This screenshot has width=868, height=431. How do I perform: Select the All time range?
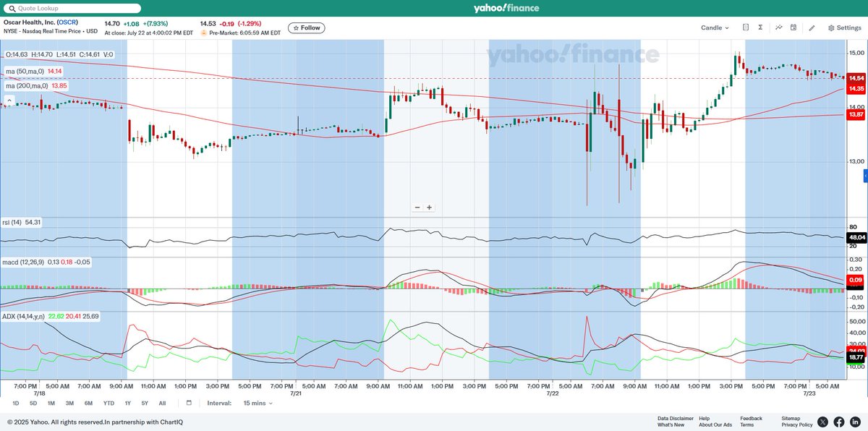(x=162, y=403)
